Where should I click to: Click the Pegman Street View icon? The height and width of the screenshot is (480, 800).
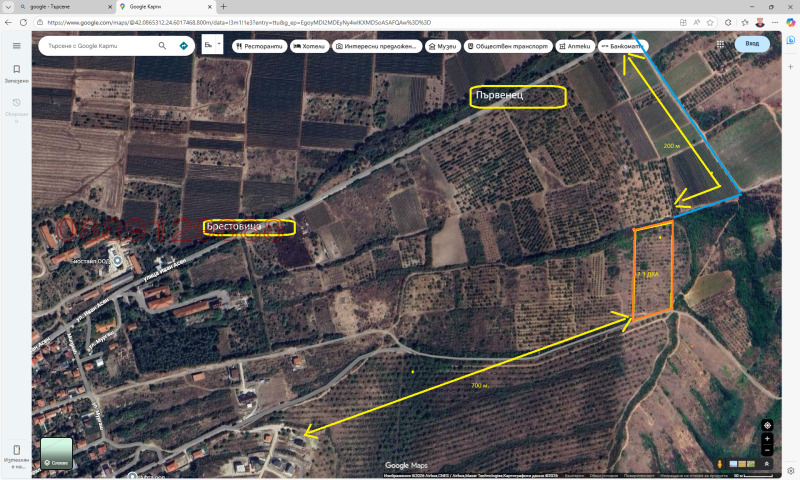coord(720,463)
